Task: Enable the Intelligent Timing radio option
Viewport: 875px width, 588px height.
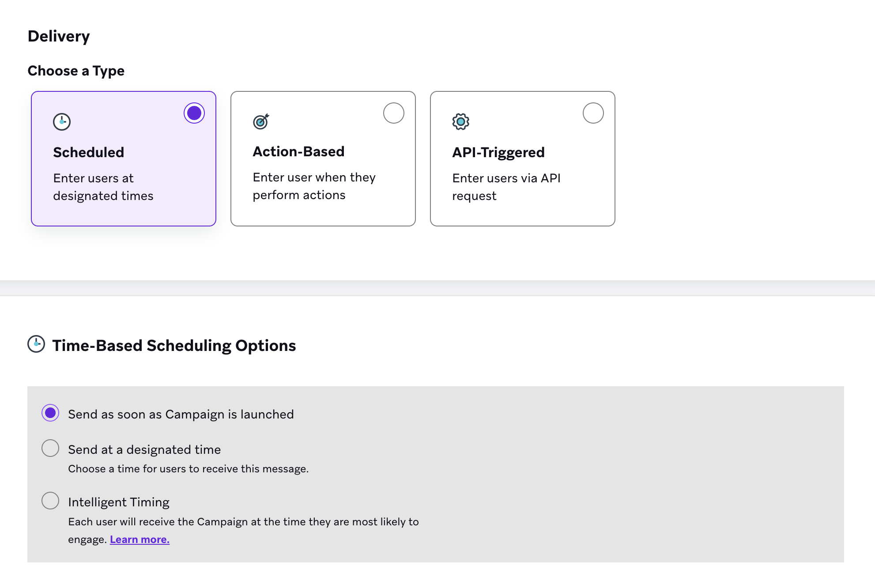Action: point(50,501)
